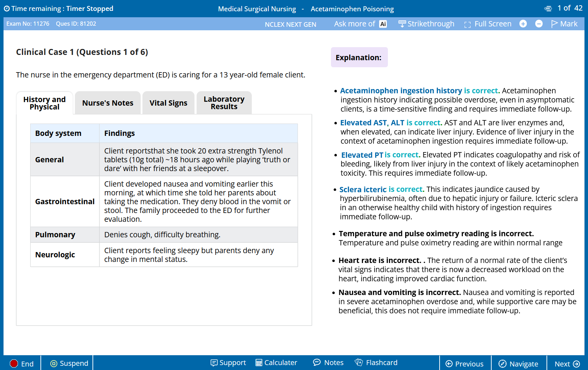Select the Neurologic row label
The height and width of the screenshot is (370, 588).
[x=65, y=255]
